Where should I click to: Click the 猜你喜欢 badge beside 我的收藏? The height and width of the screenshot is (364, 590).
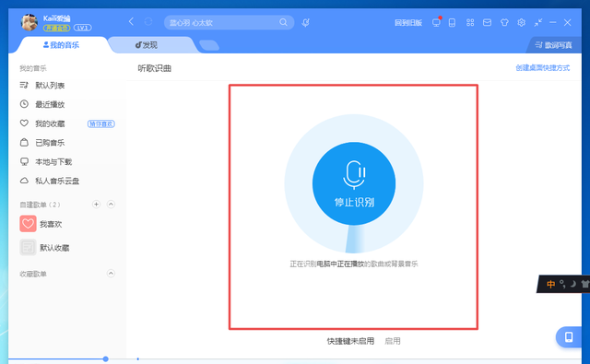point(101,123)
